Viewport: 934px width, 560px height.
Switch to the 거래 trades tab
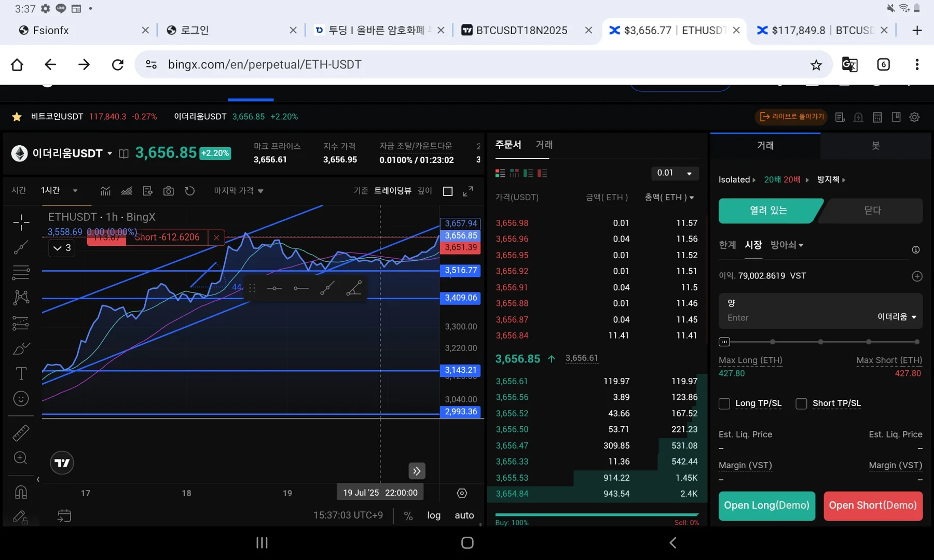pos(544,145)
